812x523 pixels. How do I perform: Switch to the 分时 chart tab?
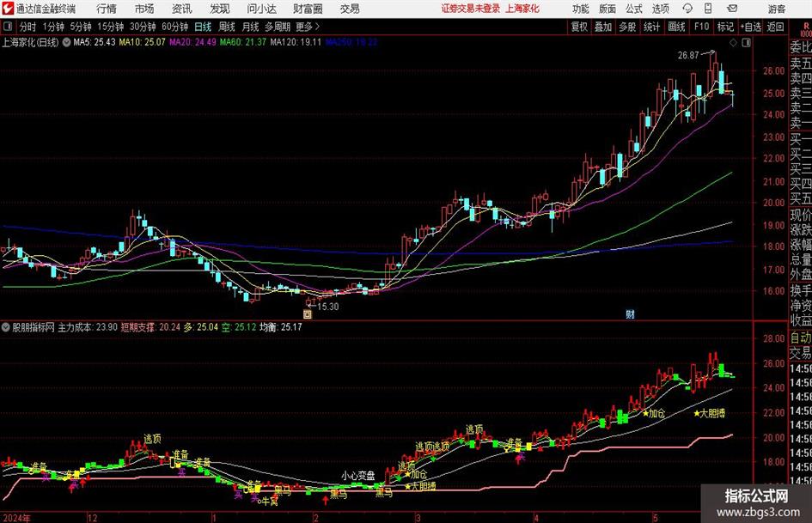pos(28,27)
